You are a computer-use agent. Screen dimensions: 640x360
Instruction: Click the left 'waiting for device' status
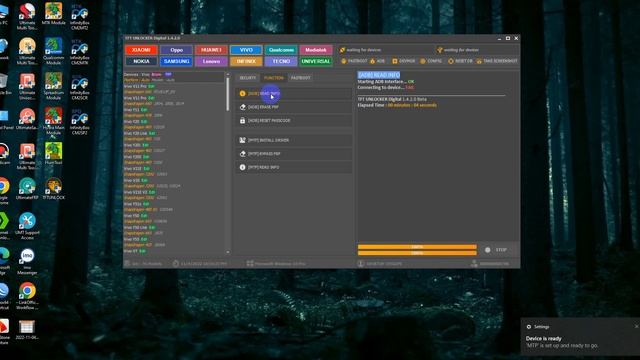[363, 50]
